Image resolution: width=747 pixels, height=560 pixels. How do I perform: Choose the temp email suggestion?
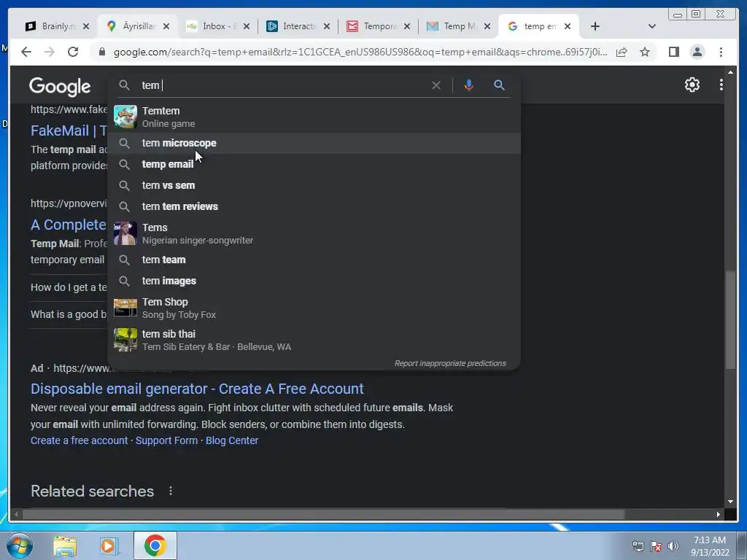click(x=314, y=164)
